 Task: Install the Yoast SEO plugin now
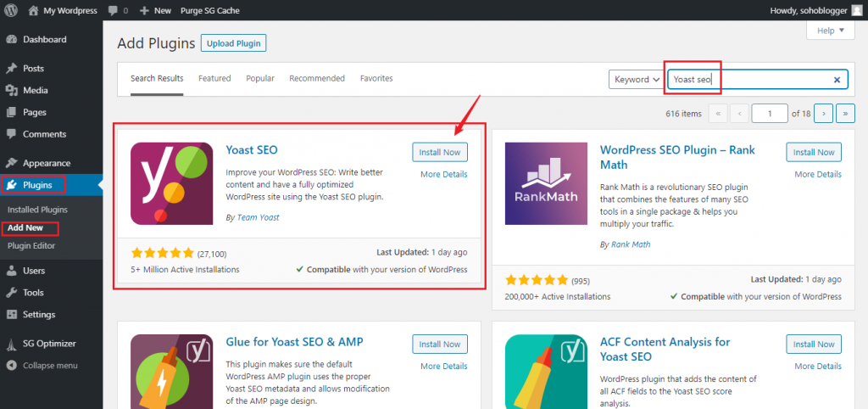(440, 153)
